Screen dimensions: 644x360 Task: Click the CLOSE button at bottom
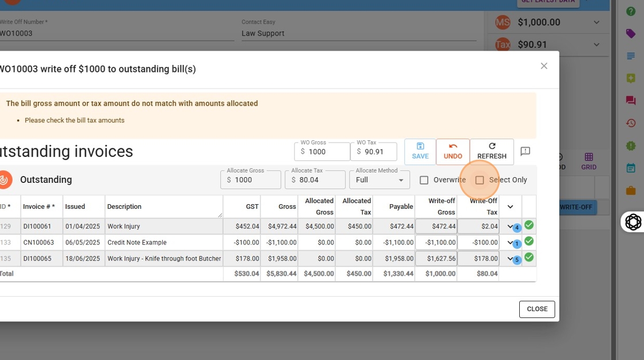[x=537, y=309]
